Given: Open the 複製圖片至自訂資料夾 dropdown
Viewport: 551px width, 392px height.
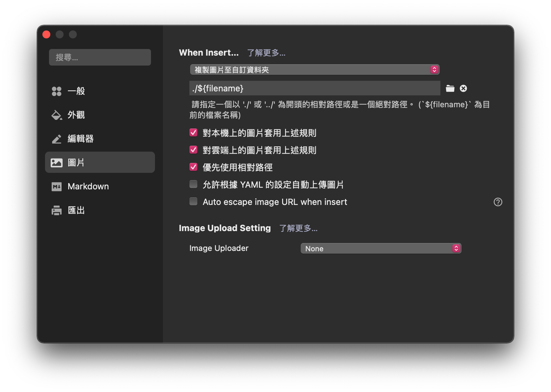Looking at the screenshot, I should pos(315,70).
